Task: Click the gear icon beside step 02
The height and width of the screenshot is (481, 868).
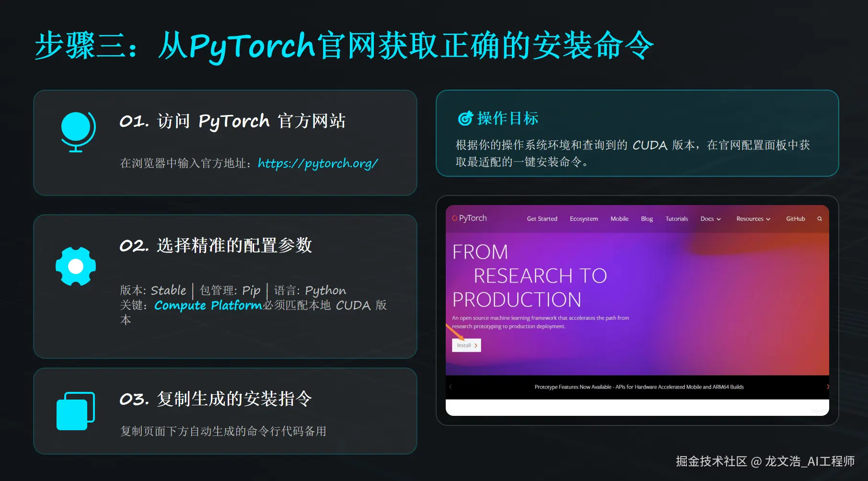Action: coord(76,266)
